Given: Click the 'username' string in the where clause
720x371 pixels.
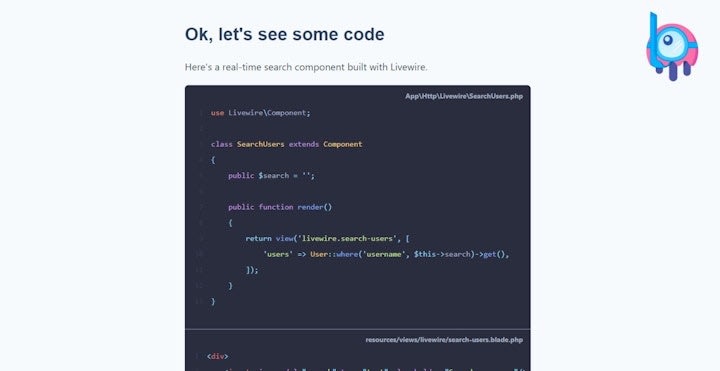Looking at the screenshot, I should click(x=382, y=254).
